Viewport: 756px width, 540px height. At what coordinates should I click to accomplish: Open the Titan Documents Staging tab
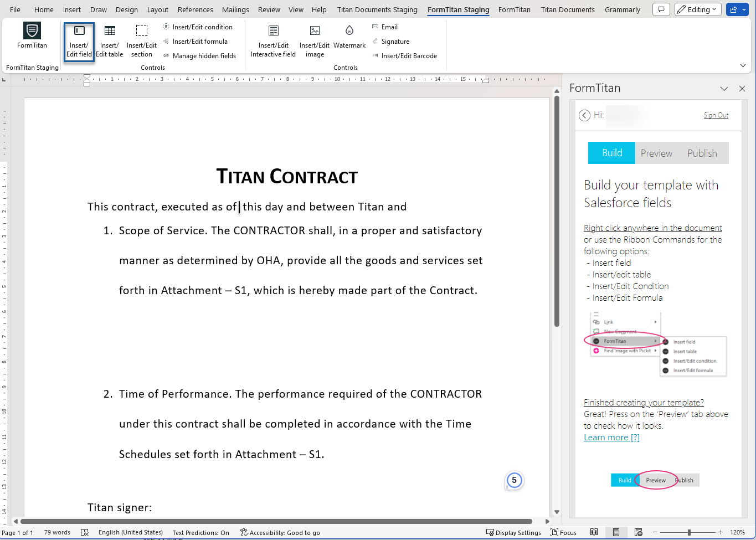tap(377, 9)
